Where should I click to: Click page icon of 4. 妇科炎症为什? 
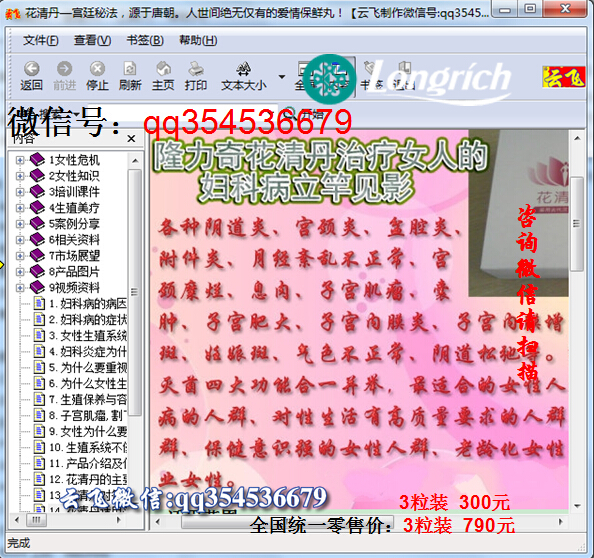[x=39, y=351]
